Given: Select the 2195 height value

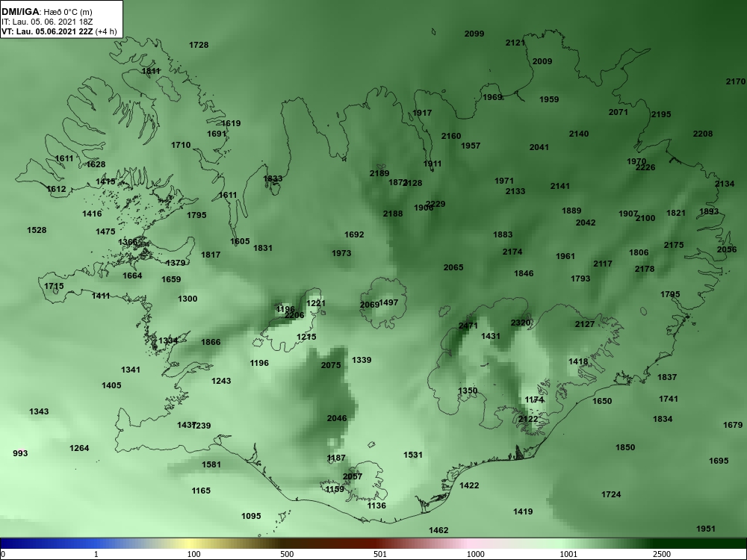Looking at the screenshot, I should [661, 114].
